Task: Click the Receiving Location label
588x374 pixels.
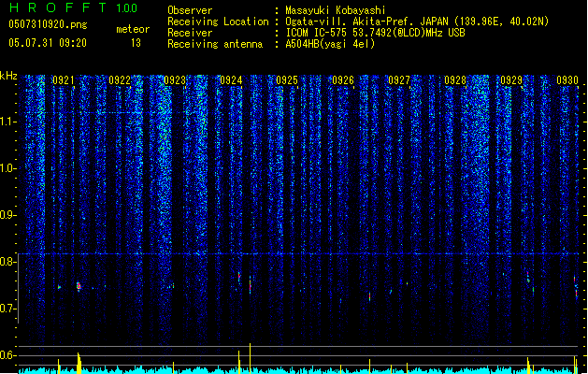Action: click(218, 22)
